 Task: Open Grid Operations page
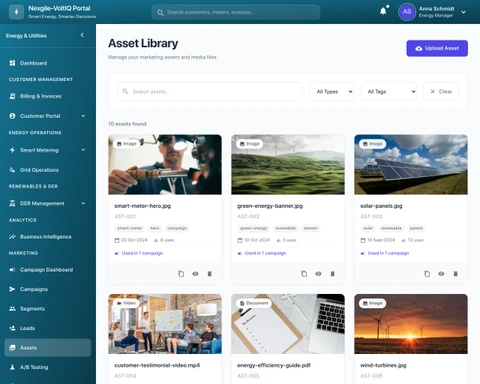click(48, 170)
